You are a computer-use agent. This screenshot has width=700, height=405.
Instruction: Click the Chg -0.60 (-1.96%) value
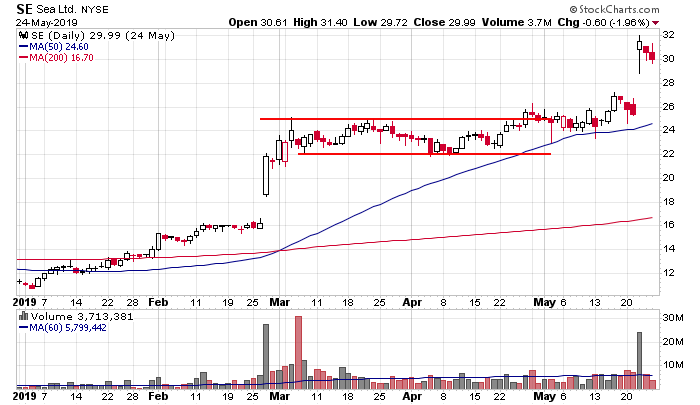pos(603,22)
